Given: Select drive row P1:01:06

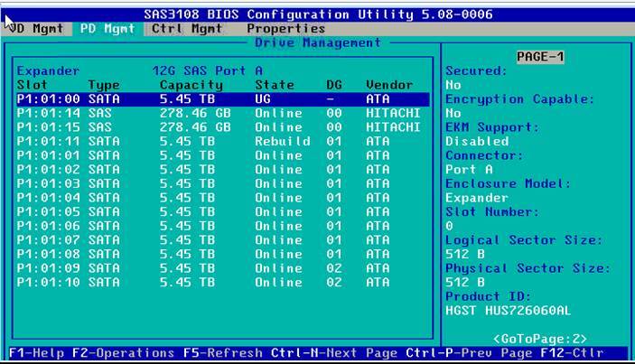Looking at the screenshot, I should tap(223, 226).
